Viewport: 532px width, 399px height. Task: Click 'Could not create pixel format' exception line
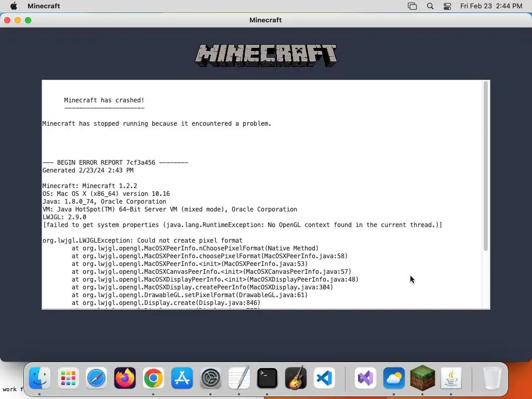[x=142, y=241]
